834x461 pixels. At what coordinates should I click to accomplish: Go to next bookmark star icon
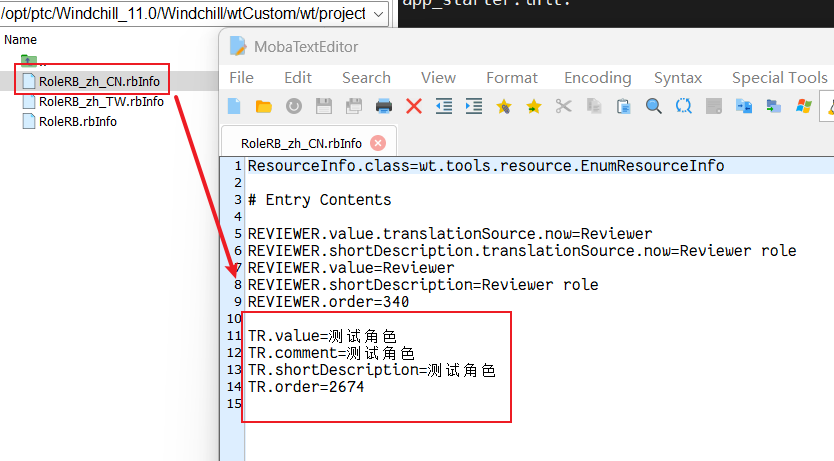533,106
